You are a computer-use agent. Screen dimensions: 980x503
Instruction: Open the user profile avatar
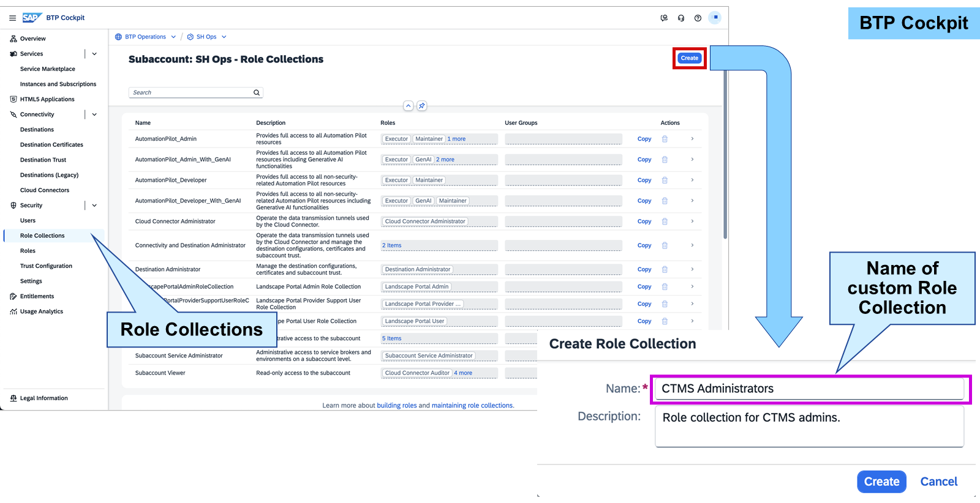tap(715, 18)
